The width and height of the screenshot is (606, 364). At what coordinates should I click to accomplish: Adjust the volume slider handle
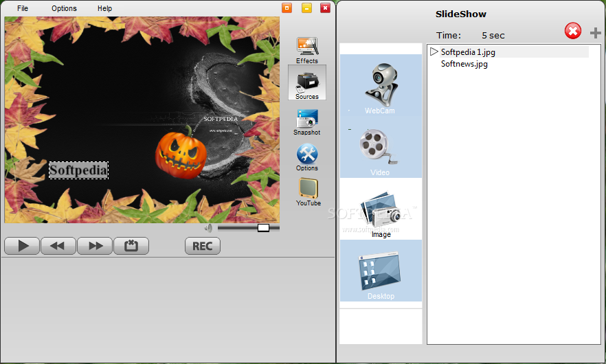tap(263, 228)
